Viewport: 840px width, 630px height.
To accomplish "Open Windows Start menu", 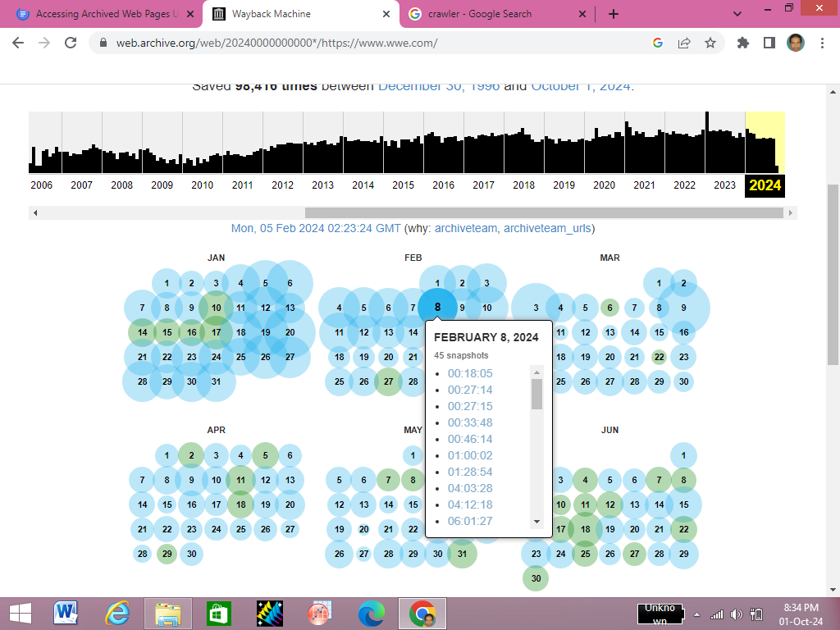I will 21,614.
